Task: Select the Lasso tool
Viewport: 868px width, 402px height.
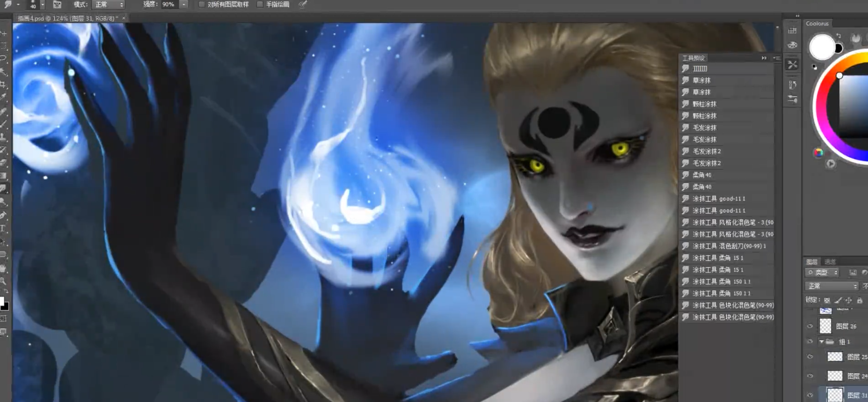Action: click(x=4, y=58)
